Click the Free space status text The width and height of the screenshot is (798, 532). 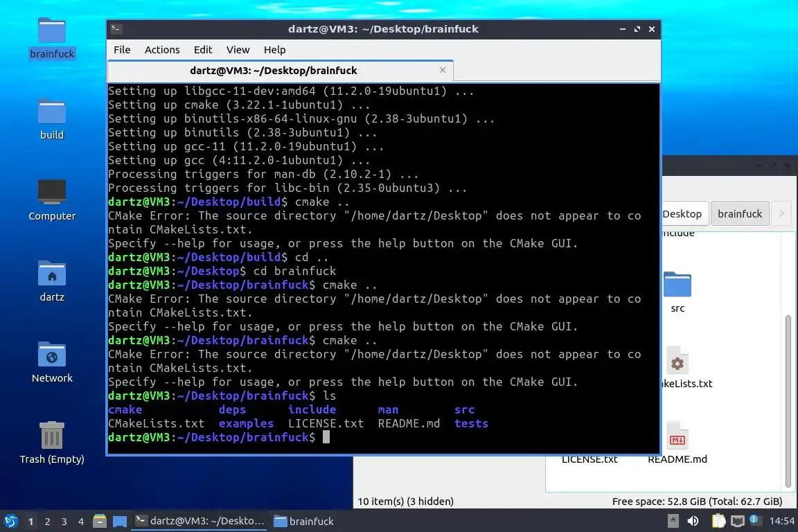pos(697,502)
